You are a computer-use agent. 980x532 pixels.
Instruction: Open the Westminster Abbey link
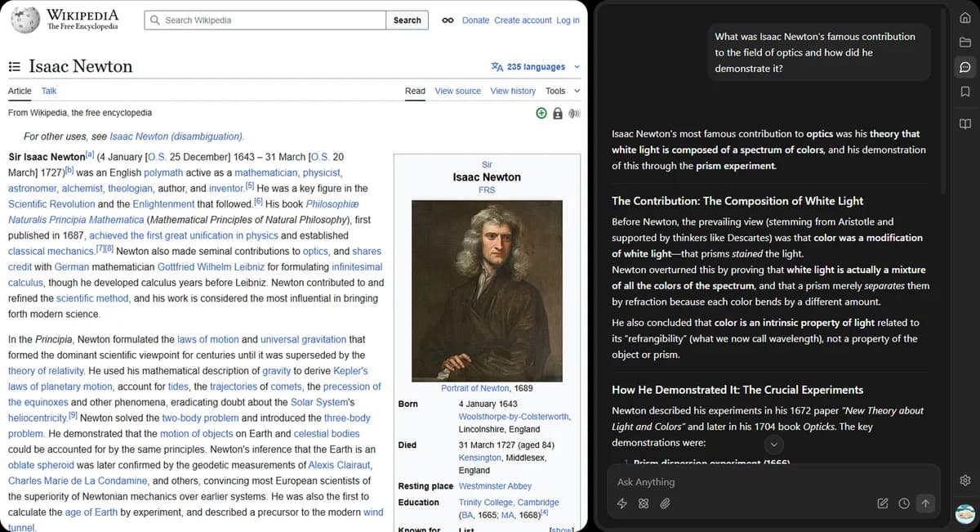coord(495,486)
